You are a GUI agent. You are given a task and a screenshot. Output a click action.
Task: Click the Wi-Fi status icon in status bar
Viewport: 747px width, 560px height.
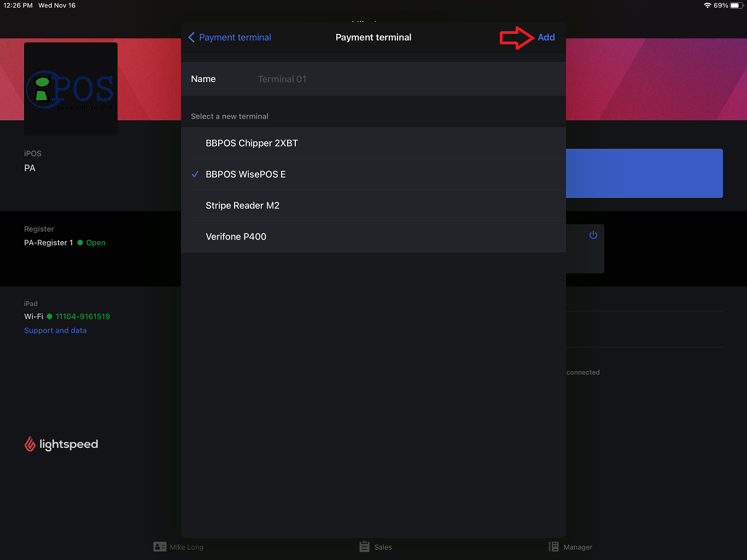pos(707,5)
